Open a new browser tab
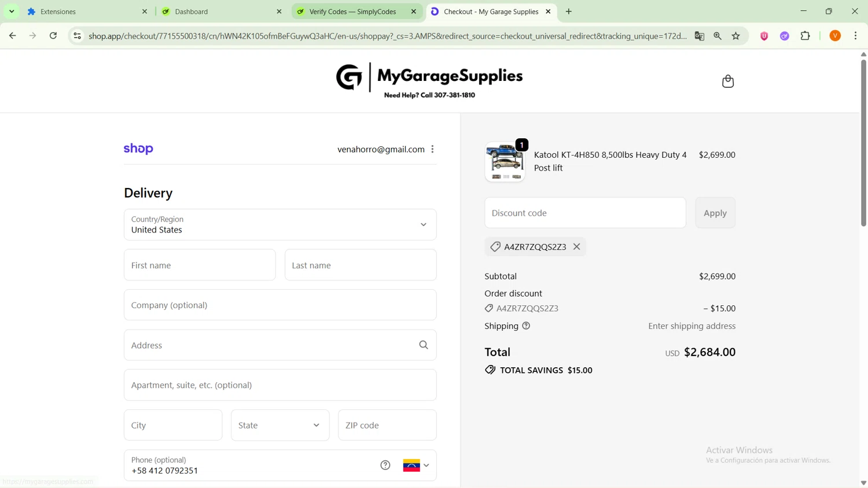Screen dimensions: 868x488 (569, 12)
